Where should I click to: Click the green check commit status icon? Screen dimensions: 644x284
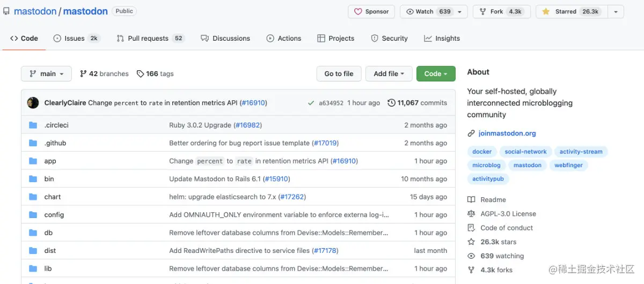pos(311,103)
